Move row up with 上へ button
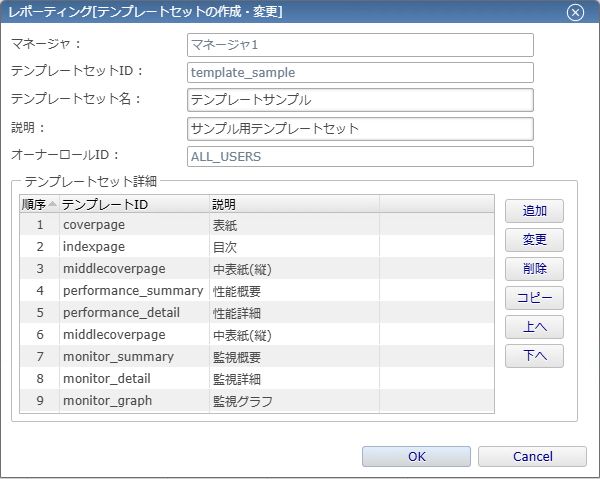This screenshot has height=479, width=600. [534, 327]
